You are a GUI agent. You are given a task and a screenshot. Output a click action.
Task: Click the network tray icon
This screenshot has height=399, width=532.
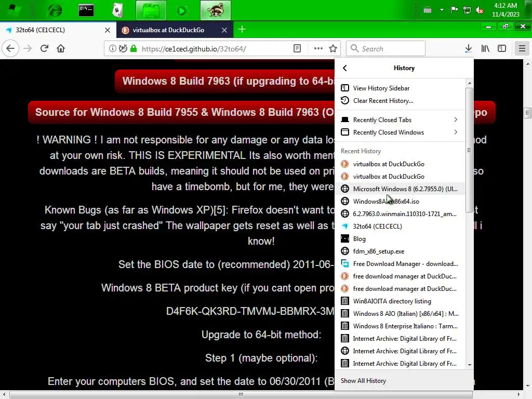[x=467, y=10]
